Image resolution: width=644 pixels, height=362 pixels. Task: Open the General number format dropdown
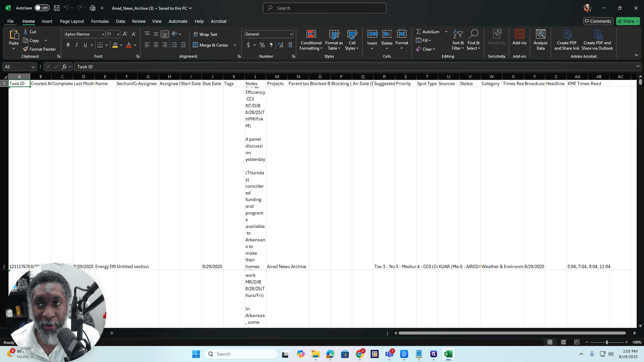pyautogui.click(x=291, y=34)
